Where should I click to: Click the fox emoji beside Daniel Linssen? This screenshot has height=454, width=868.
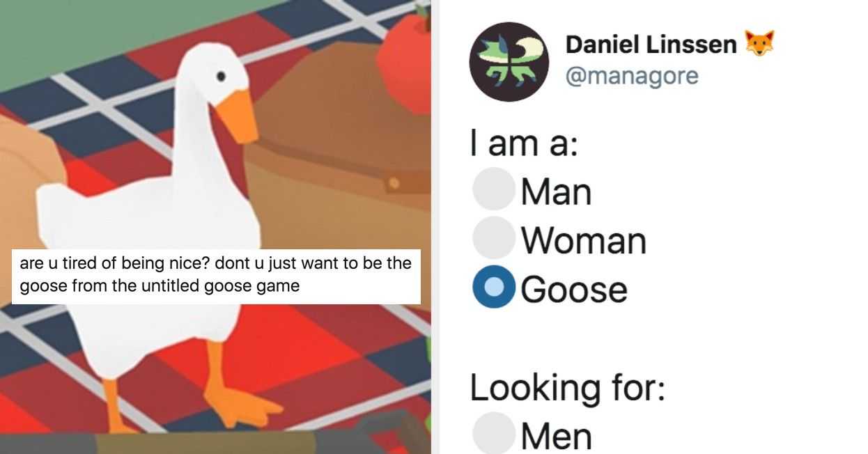pyautogui.click(x=759, y=45)
